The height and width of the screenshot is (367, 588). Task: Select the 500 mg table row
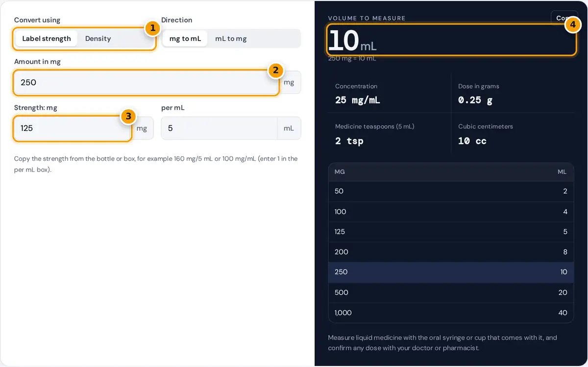(451, 293)
